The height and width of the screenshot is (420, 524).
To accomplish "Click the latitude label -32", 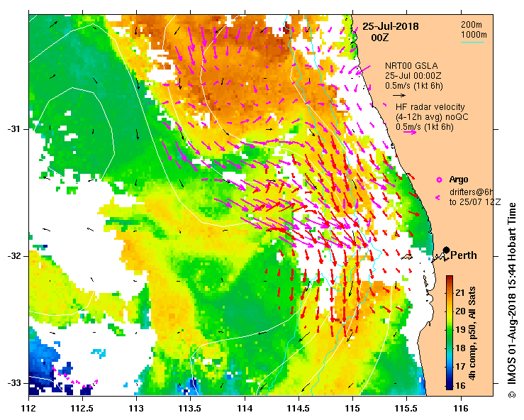I will point(13,256).
